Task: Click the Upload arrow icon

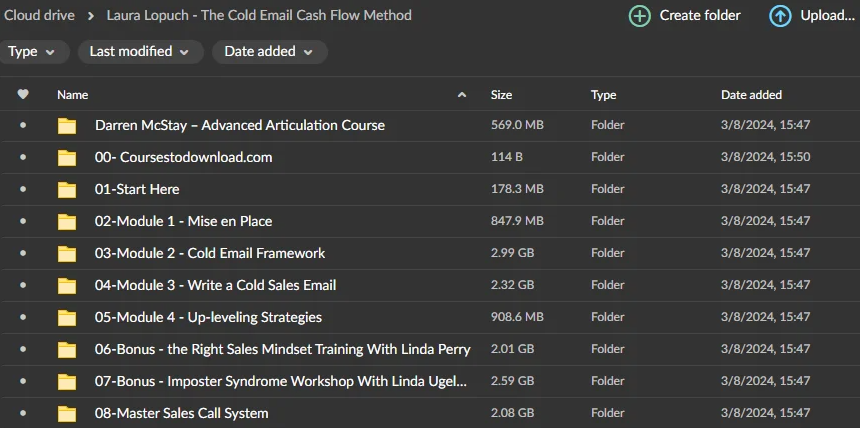Action: click(x=780, y=16)
